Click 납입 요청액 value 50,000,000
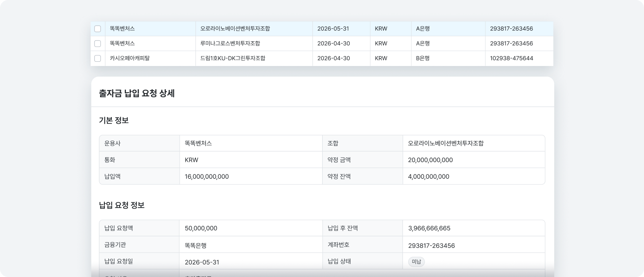Viewport: 644px width, 277px height. 201,229
